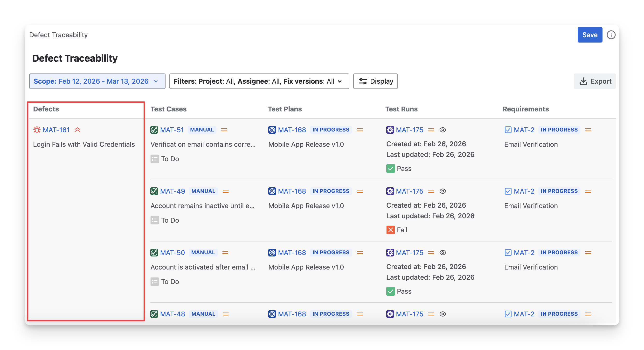Click the Test Cases column header
Image resolution: width=644 pixels, height=350 pixels.
[x=168, y=109]
